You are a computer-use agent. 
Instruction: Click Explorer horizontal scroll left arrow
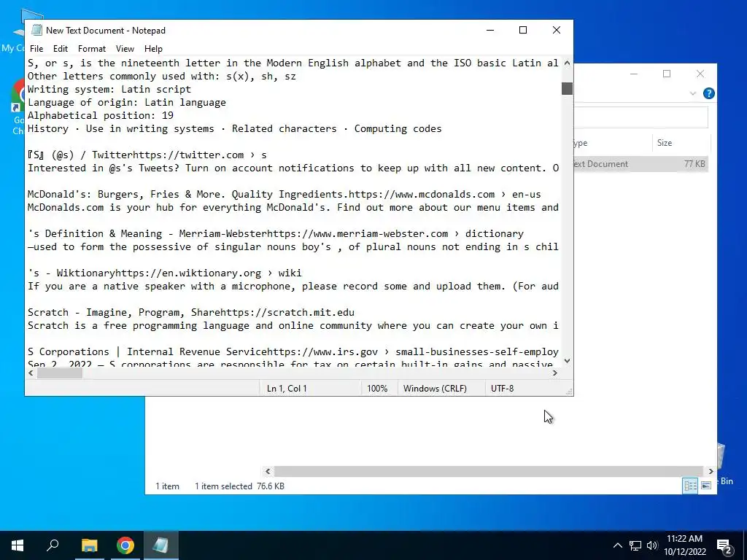click(268, 472)
